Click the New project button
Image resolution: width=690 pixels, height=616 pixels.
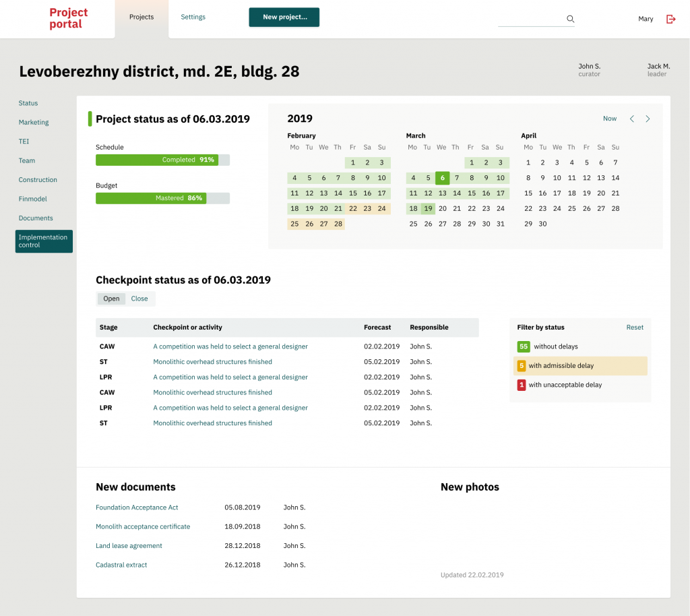284,18
